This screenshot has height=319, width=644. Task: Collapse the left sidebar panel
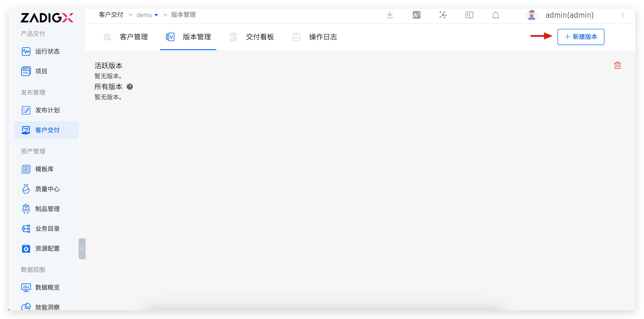point(82,249)
